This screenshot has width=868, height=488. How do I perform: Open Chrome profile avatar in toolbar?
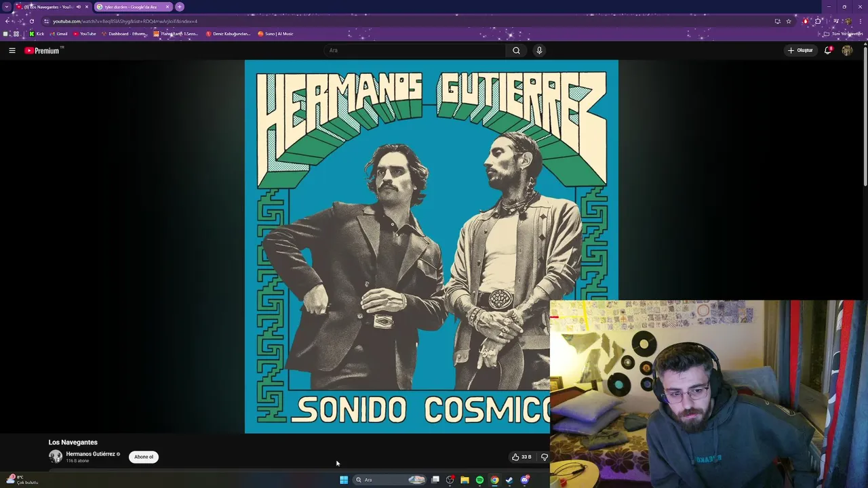point(848,21)
